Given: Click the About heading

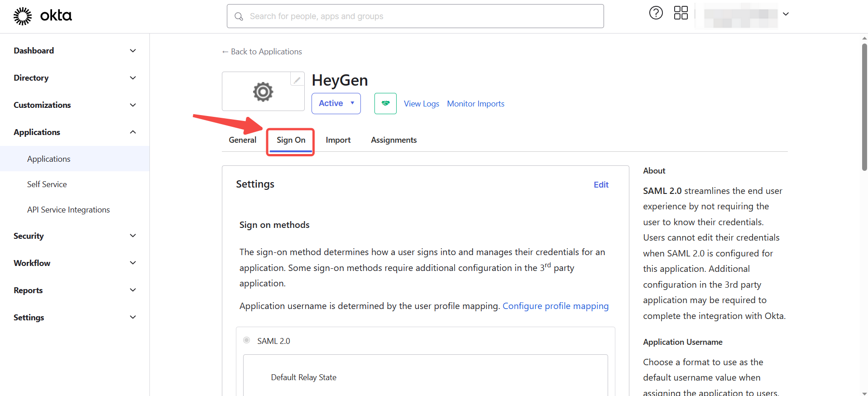Looking at the screenshot, I should point(654,171).
